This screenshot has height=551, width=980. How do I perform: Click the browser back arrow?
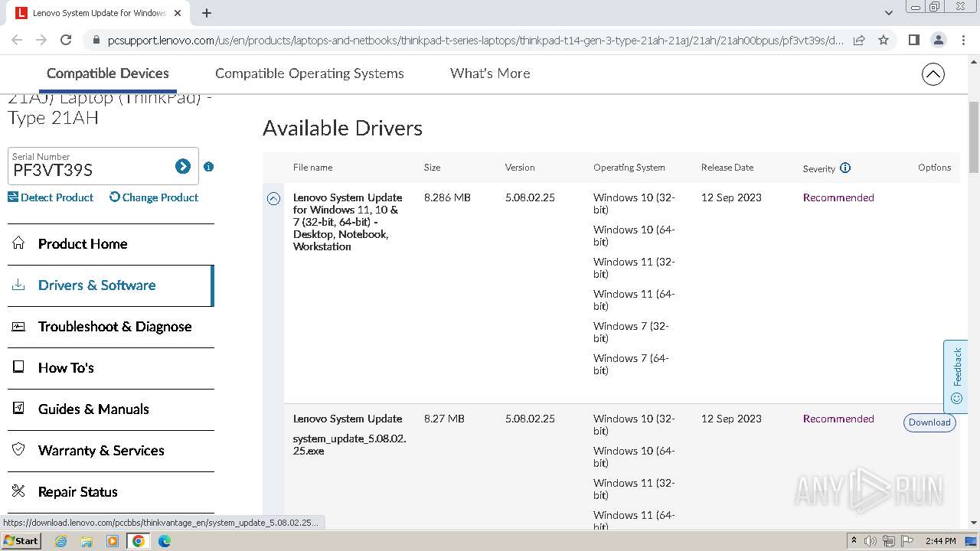tap(17, 40)
